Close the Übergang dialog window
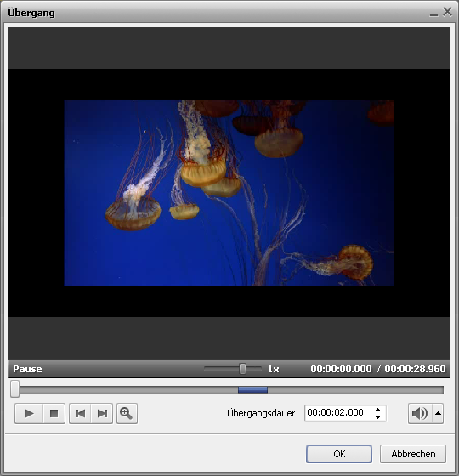459x476 pixels. pos(447,12)
